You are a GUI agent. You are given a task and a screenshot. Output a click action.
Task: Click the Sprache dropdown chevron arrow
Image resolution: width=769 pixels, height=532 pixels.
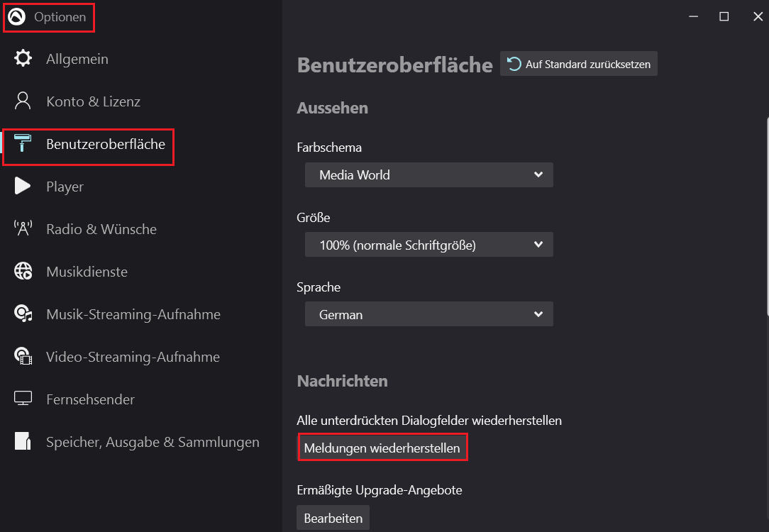538,314
